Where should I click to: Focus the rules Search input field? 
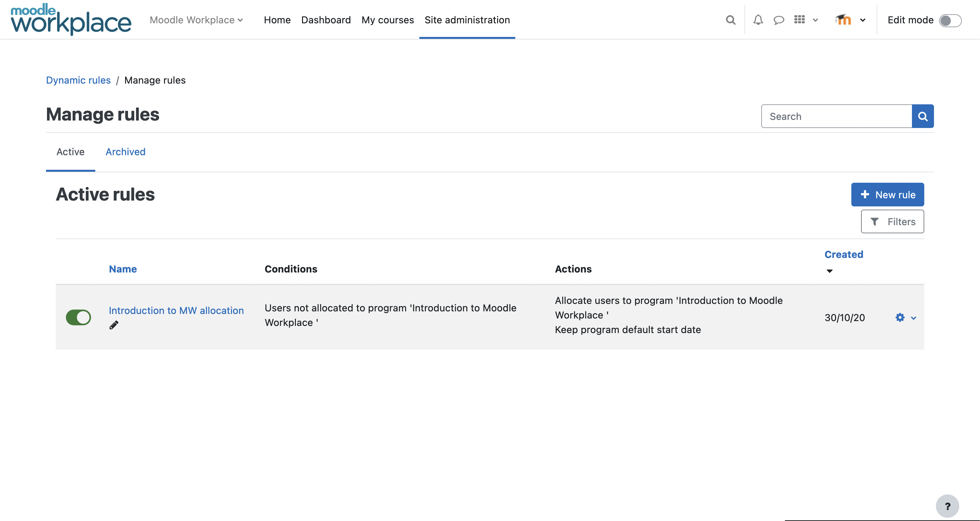click(x=836, y=116)
